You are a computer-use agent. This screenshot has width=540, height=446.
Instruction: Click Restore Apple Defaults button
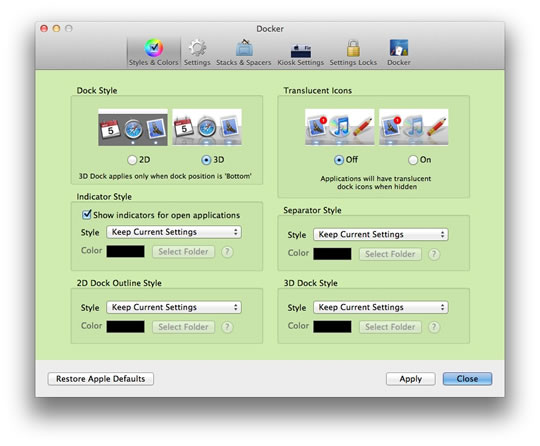point(101,379)
